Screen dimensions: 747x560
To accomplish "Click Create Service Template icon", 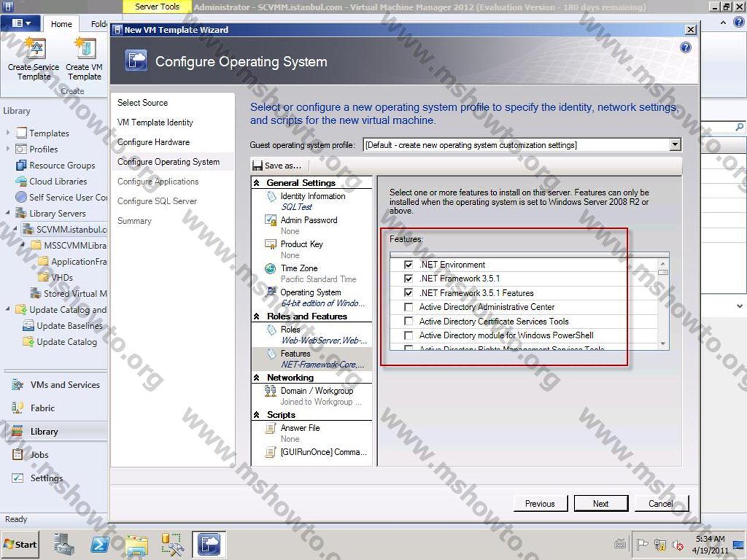I will [35, 48].
